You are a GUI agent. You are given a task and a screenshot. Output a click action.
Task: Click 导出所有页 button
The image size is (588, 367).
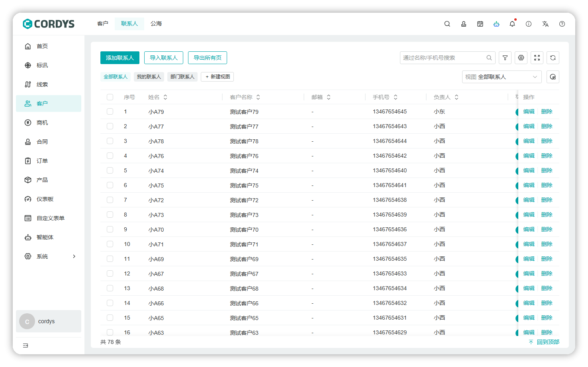208,58
